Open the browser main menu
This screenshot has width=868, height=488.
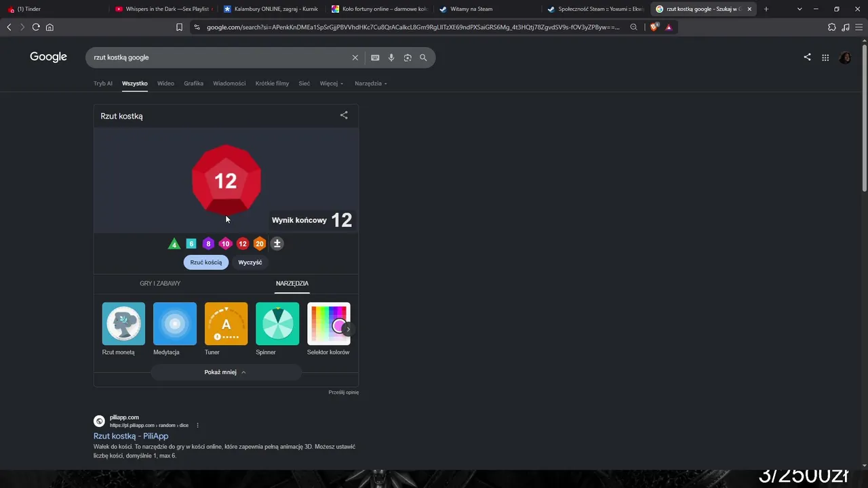pos(859,27)
